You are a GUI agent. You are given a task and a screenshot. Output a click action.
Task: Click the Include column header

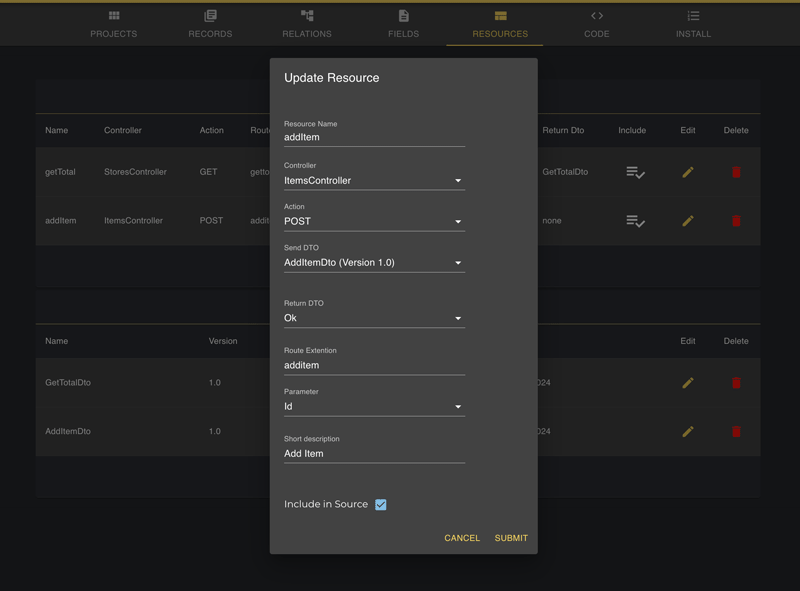(632, 130)
